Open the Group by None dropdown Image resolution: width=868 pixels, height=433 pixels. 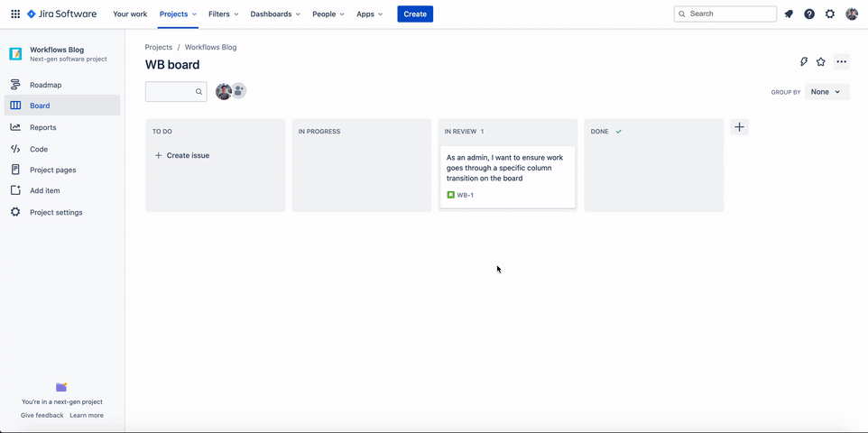[827, 92]
